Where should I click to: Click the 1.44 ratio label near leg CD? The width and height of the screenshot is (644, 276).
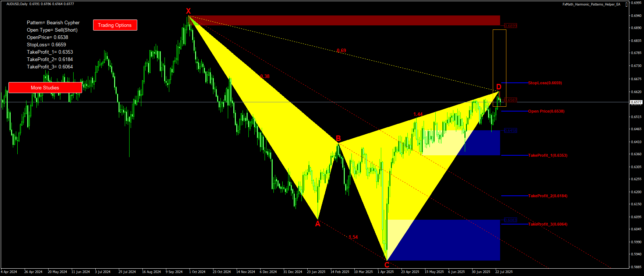click(x=418, y=114)
